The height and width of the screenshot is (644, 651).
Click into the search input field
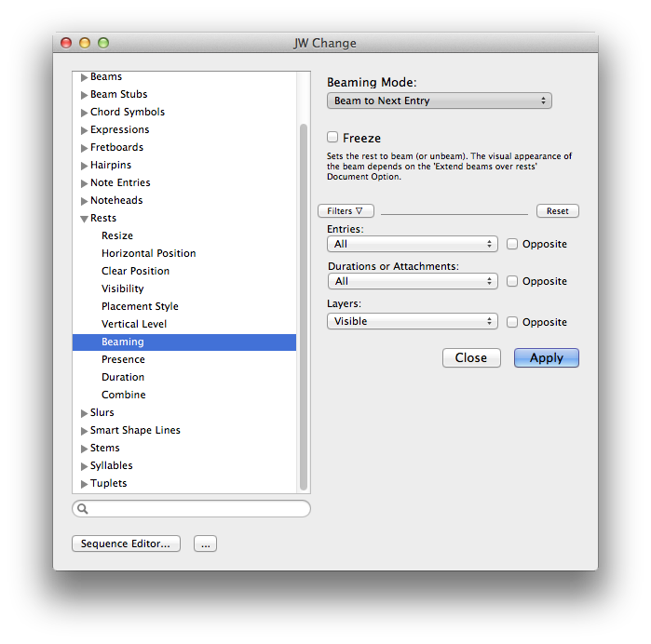coord(197,509)
